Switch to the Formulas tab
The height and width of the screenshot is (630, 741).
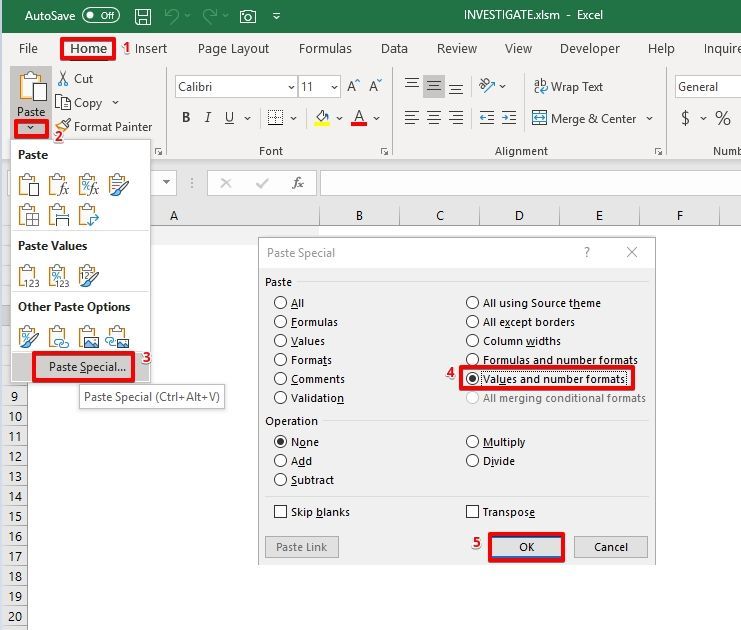pyautogui.click(x=325, y=48)
